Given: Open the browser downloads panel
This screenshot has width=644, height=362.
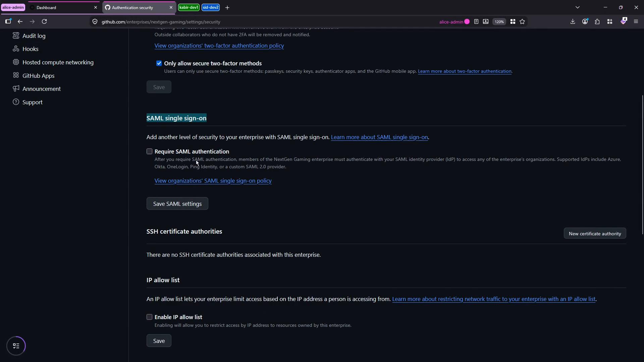Looking at the screenshot, I should [x=573, y=21].
